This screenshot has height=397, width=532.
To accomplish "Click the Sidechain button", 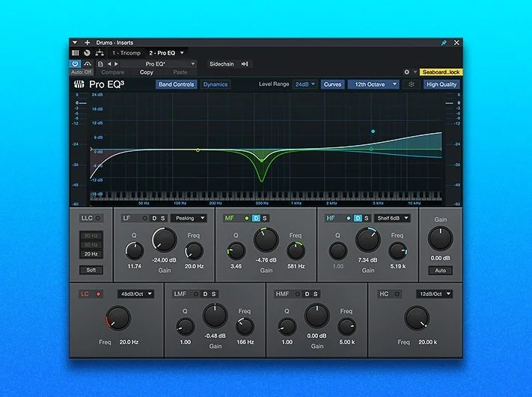I will [x=221, y=64].
